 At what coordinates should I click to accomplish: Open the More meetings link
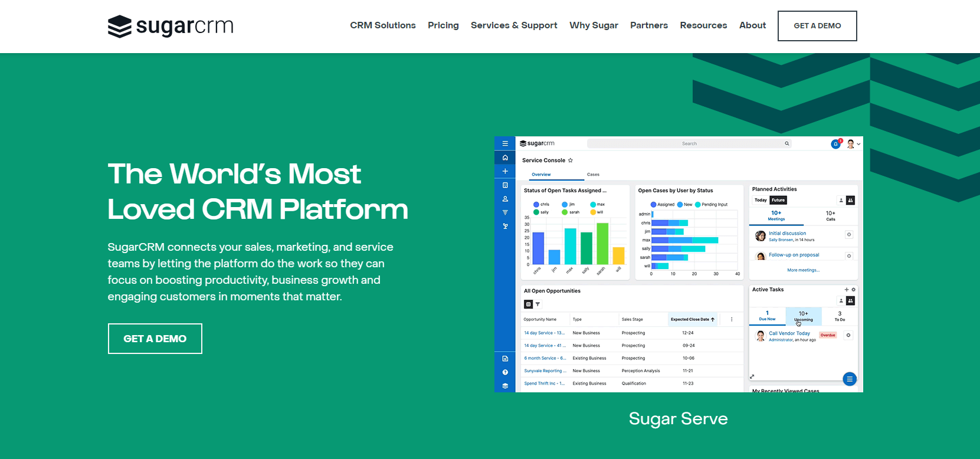click(803, 270)
